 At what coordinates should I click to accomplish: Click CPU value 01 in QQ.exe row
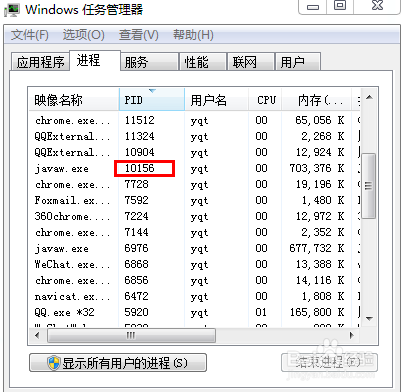point(261,312)
